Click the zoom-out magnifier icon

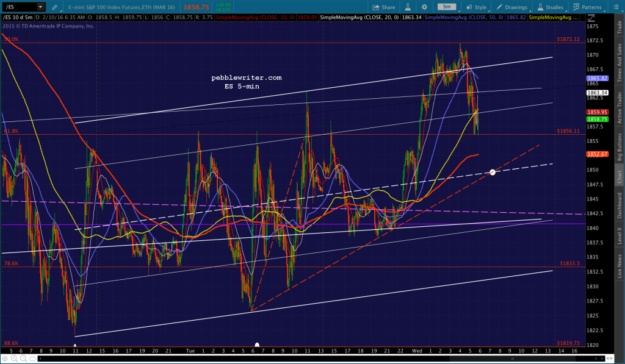(x=24, y=359)
